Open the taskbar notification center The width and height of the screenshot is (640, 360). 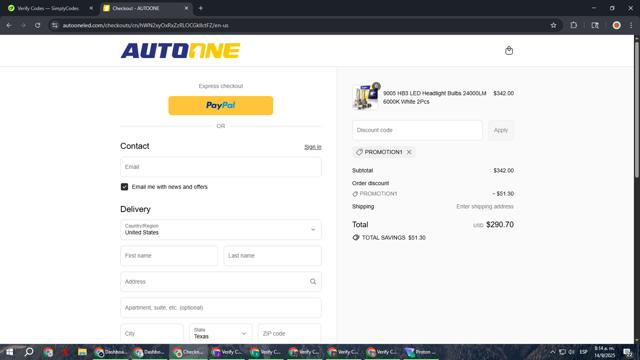pos(628,352)
